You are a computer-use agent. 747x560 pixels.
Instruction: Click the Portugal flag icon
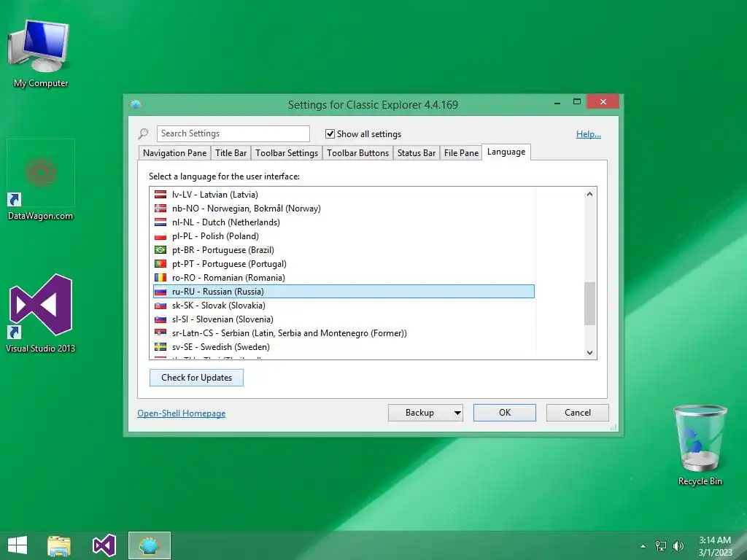[160, 263]
